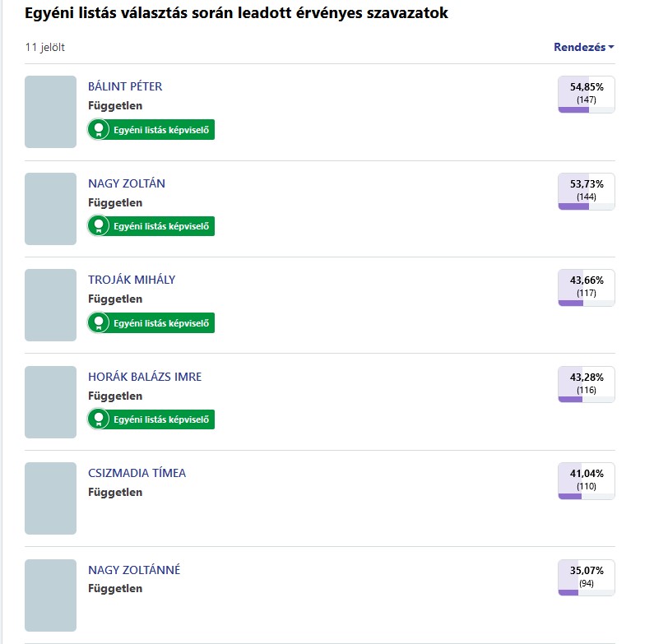The height and width of the screenshot is (644, 654).
Task: Select the TROJÁK MIHÁLY candidate name
Action: [132, 280]
